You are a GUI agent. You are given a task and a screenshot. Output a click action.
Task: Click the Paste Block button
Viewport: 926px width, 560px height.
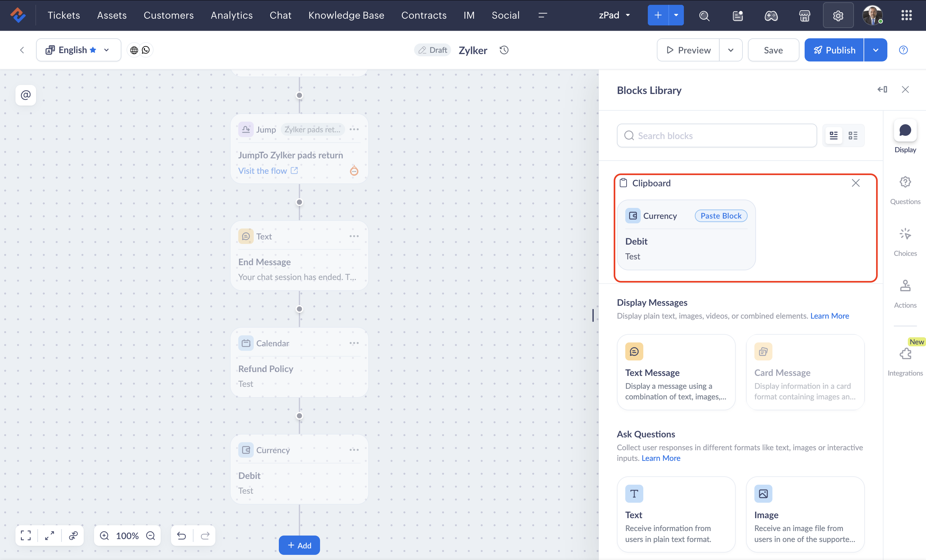(721, 216)
